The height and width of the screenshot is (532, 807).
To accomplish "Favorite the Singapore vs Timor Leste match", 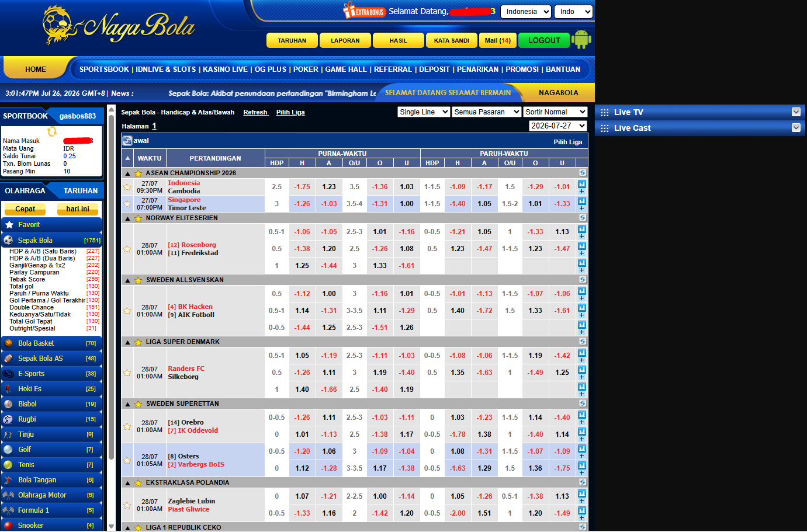I will click(x=127, y=204).
